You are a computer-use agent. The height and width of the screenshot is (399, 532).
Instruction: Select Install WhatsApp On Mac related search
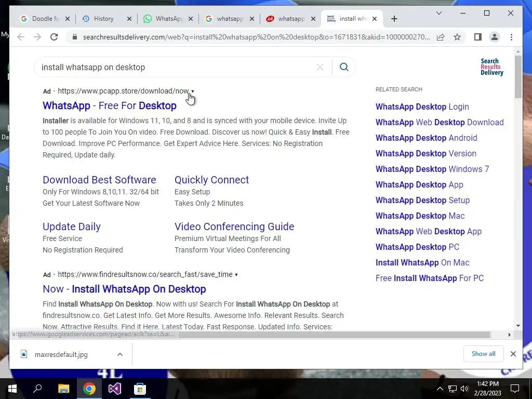pos(422,263)
